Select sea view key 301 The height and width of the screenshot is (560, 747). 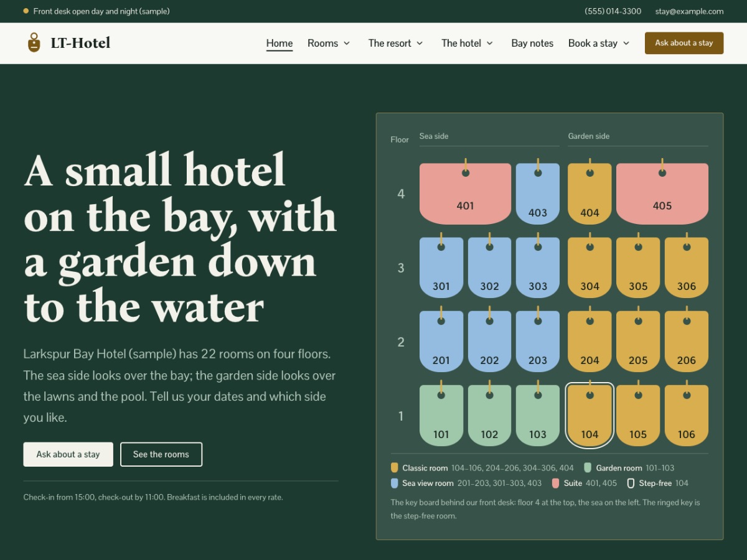point(441,268)
